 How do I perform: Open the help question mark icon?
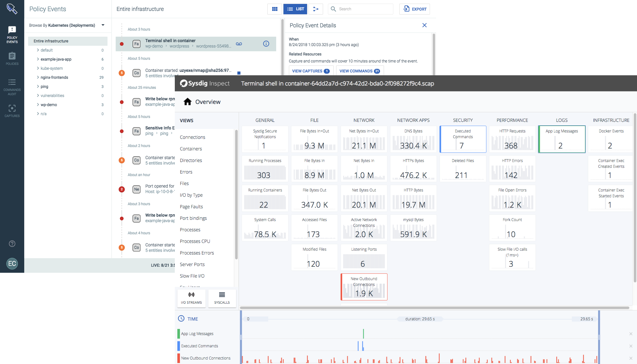(12, 244)
